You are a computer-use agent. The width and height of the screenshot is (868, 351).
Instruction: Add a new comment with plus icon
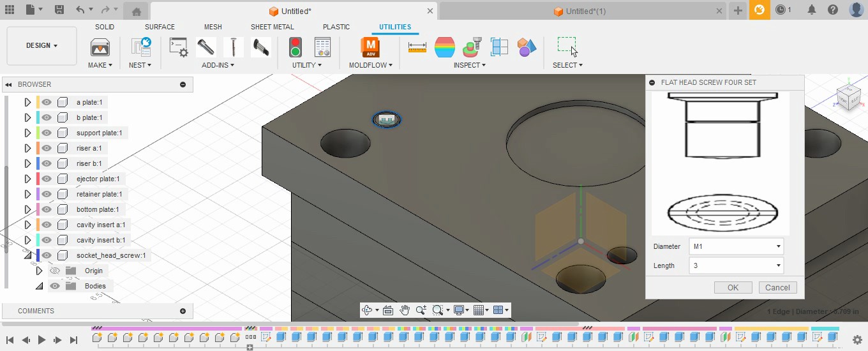tap(183, 311)
